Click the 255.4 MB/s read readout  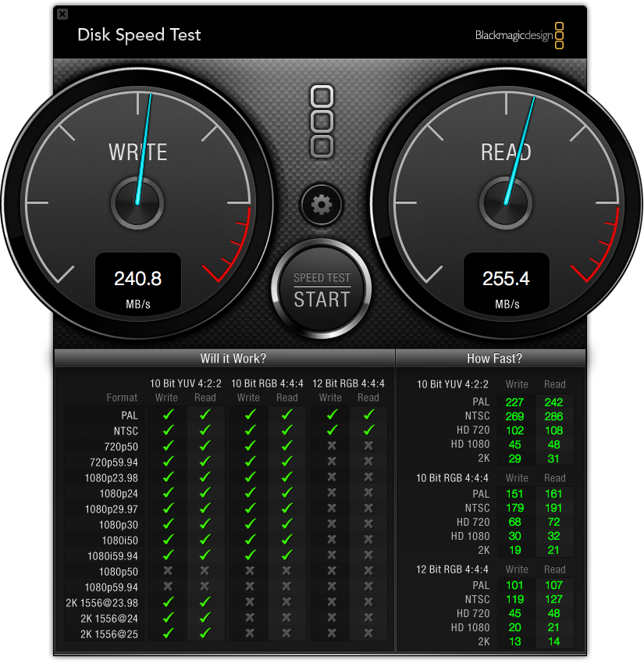[x=507, y=283]
